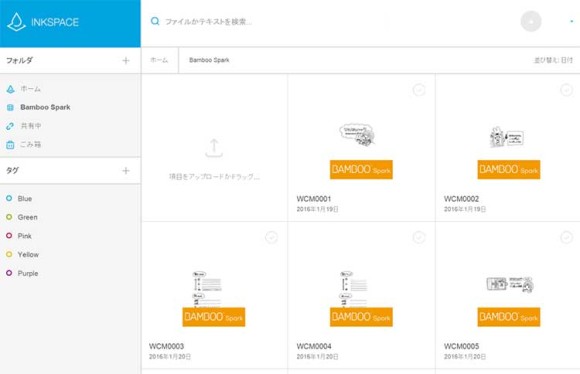This screenshot has width=580, height=374.
Task: Filter by Green tag label
Action: (x=28, y=217)
